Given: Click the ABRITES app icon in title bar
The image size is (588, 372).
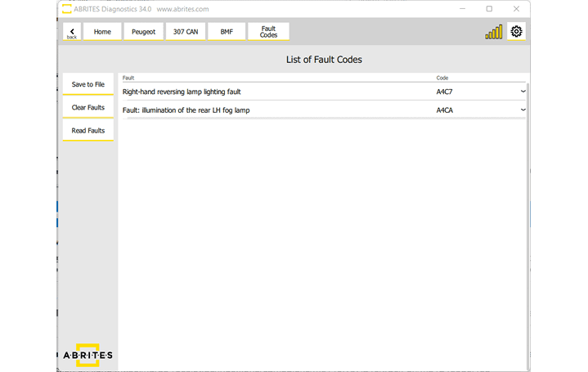Looking at the screenshot, I should [x=65, y=9].
